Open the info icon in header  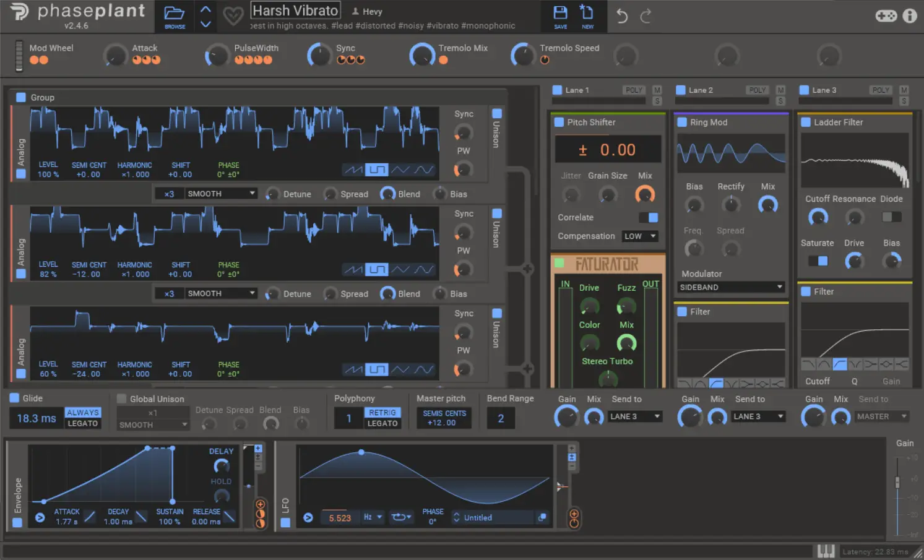click(x=910, y=16)
